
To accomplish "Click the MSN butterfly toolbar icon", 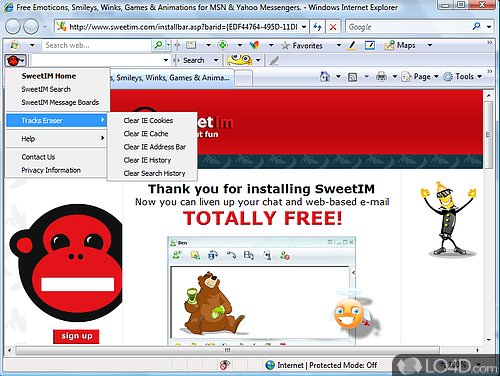I will (254, 45).
